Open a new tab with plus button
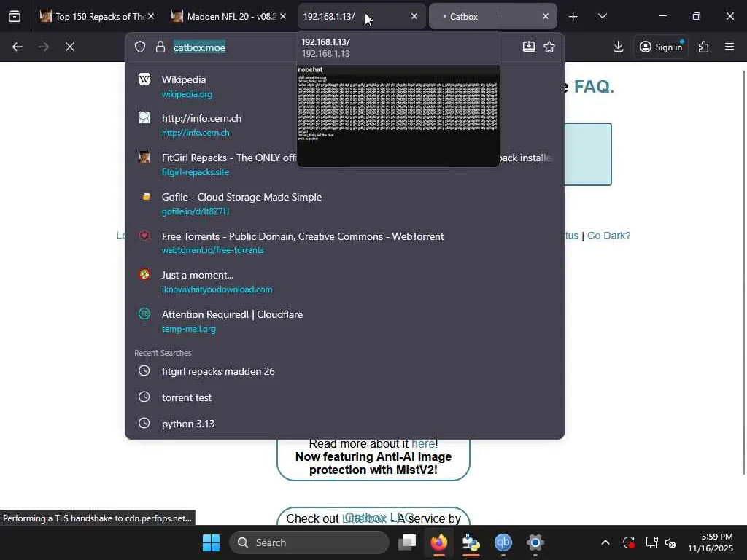The height and width of the screenshot is (560, 747). pyautogui.click(x=573, y=17)
